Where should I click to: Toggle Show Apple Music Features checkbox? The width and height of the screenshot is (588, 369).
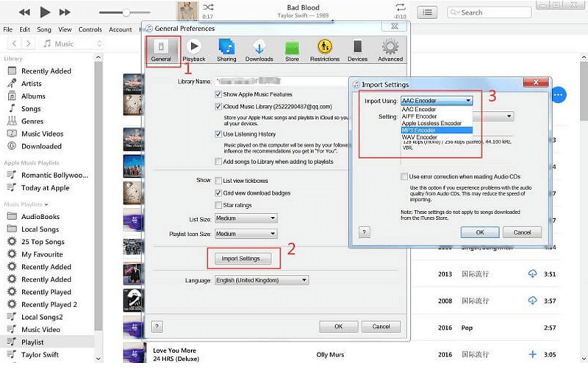(218, 94)
